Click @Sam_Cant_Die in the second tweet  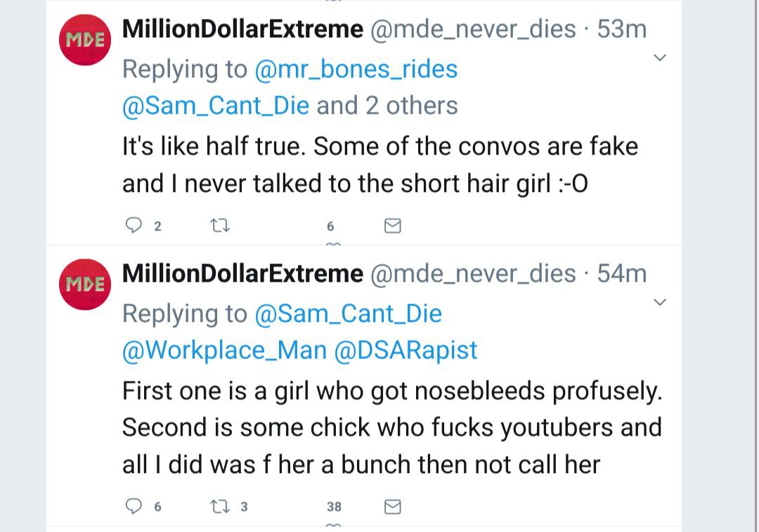click(348, 313)
